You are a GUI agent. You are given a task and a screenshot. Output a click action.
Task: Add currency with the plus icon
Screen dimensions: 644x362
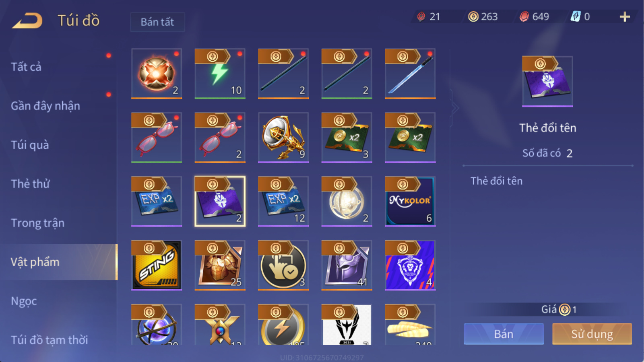pyautogui.click(x=625, y=17)
